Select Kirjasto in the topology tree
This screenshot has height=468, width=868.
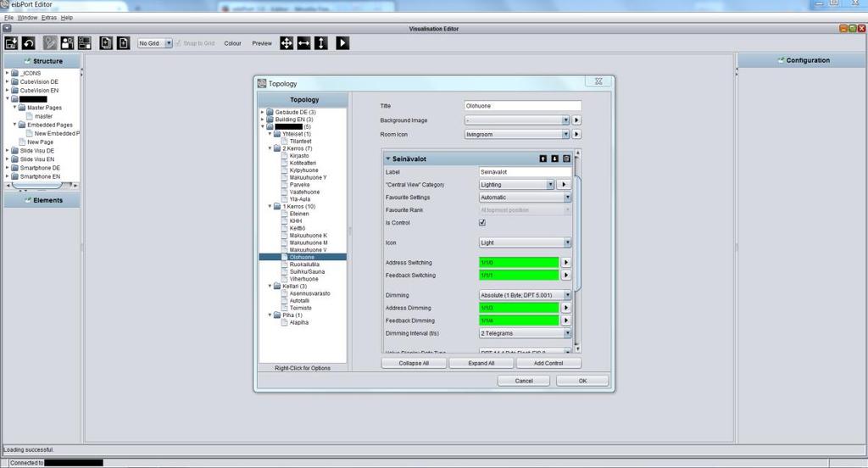[x=299, y=156]
